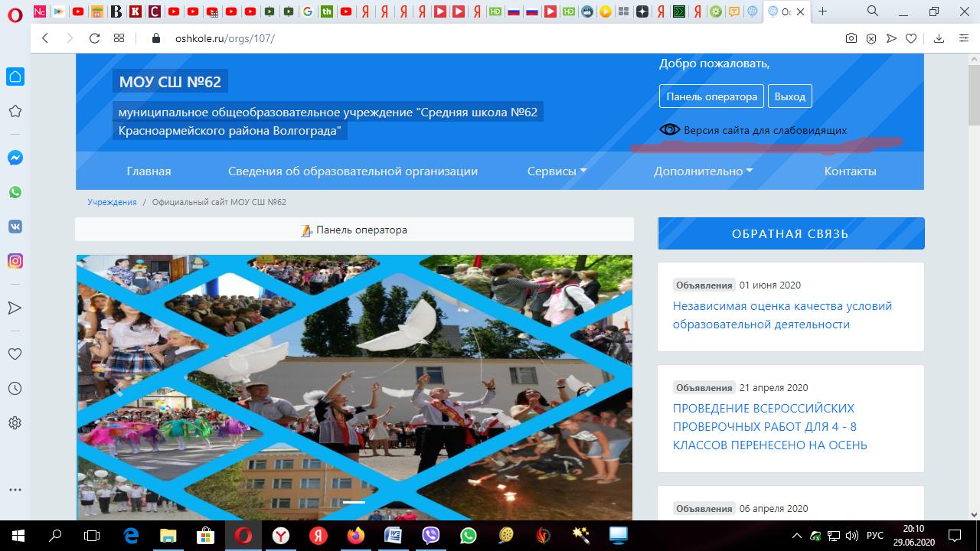
Task: Expand the 'Сервисы' dropdown menu
Action: (x=557, y=171)
